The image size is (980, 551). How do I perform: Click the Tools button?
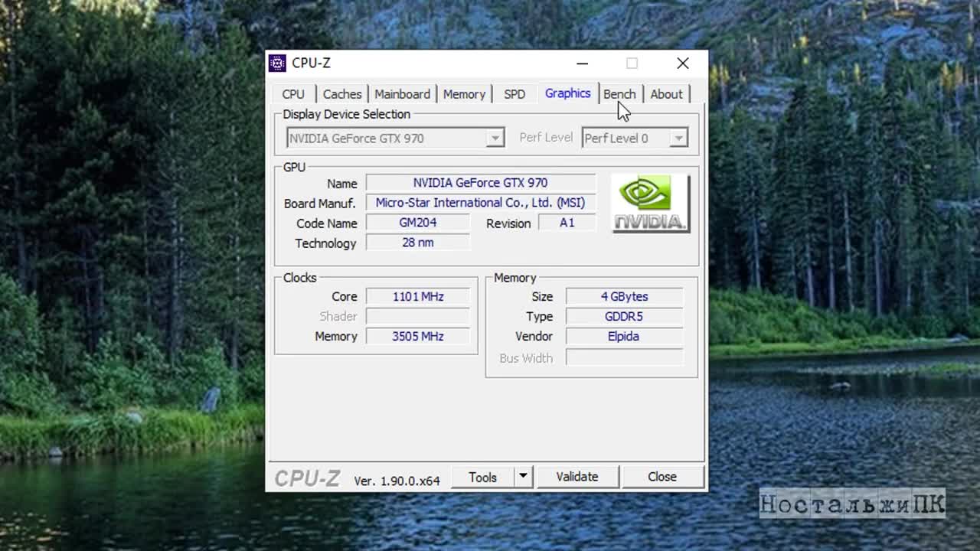click(482, 477)
